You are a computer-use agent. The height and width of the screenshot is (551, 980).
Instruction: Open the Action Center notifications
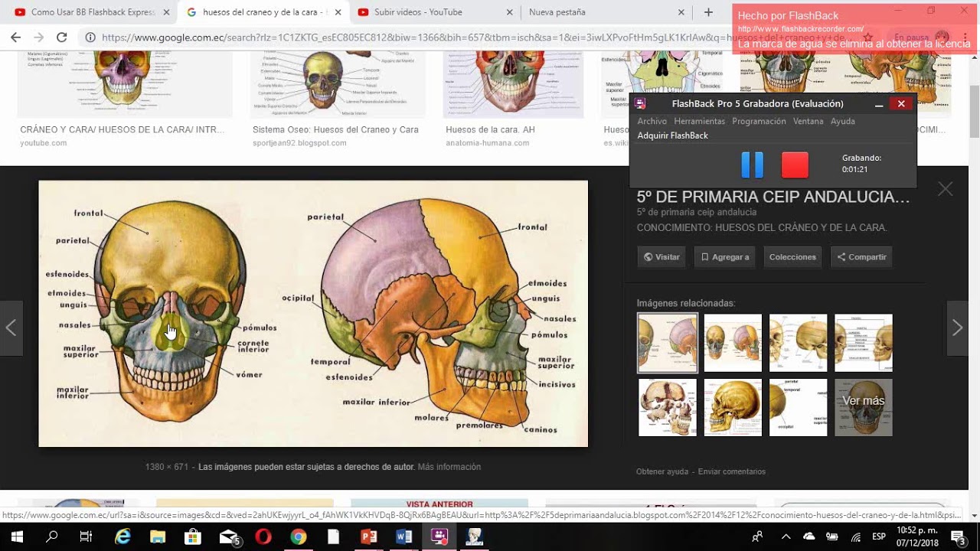958,536
